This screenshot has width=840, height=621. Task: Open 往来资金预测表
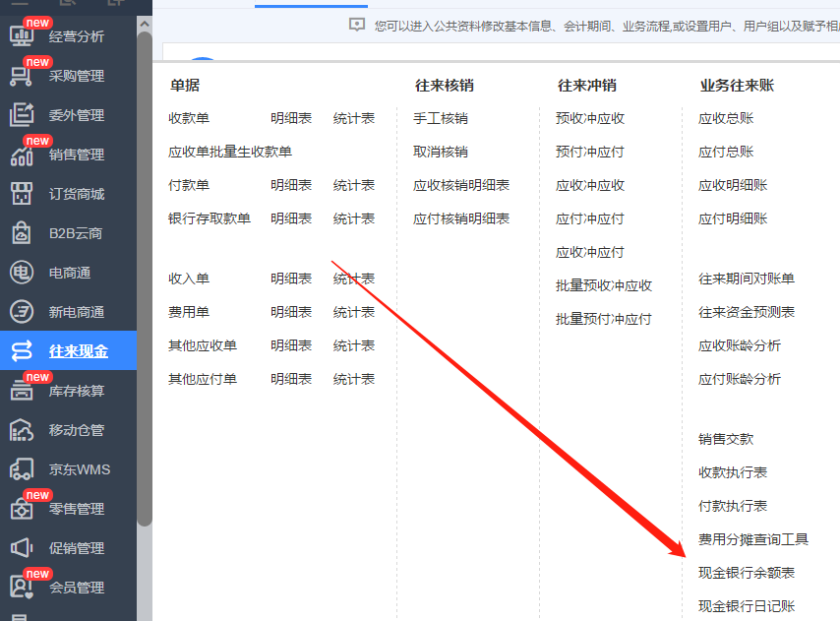[747, 312]
